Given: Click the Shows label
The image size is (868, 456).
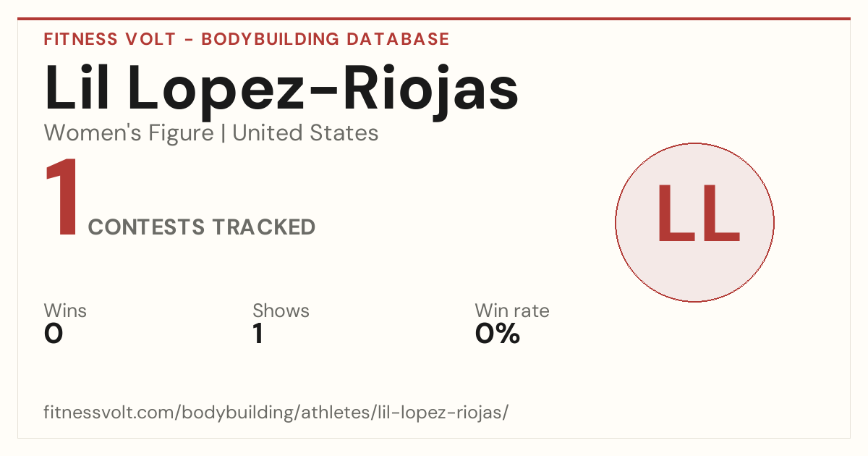Looking at the screenshot, I should click(x=281, y=311).
